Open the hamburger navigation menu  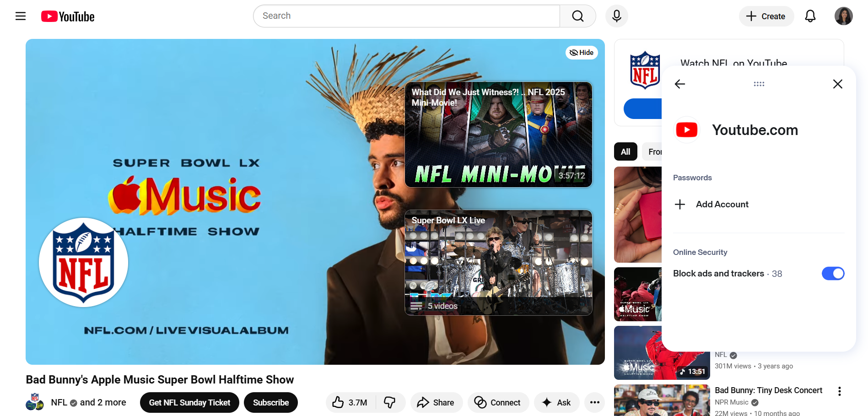point(21,16)
